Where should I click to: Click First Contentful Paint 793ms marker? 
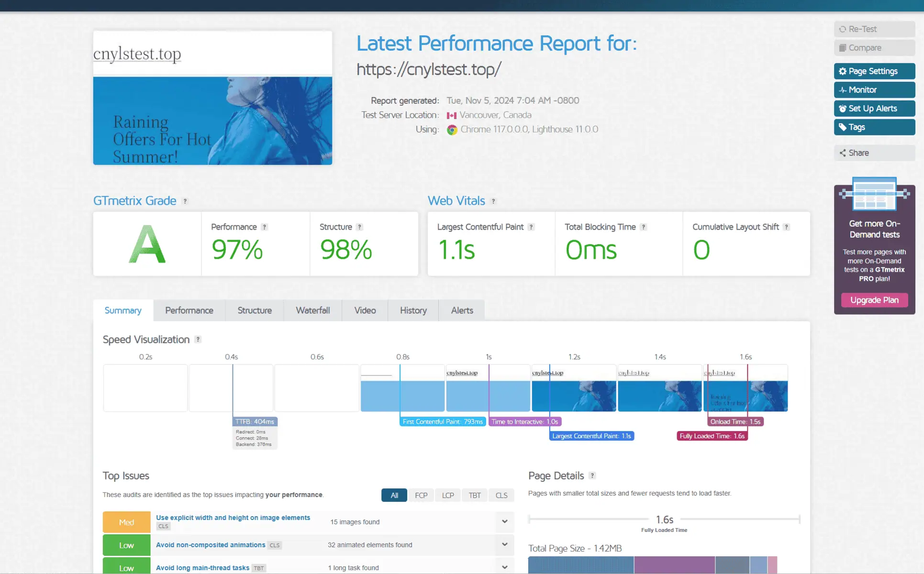443,422
